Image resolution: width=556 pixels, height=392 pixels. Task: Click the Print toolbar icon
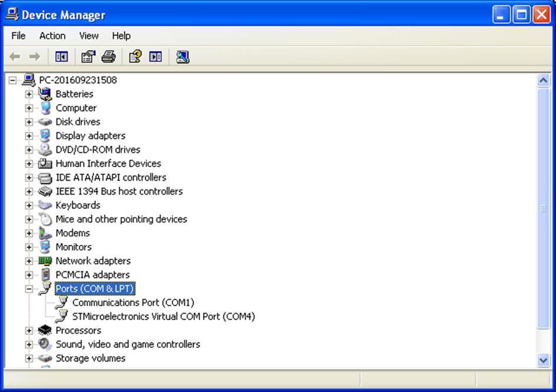coord(108,57)
